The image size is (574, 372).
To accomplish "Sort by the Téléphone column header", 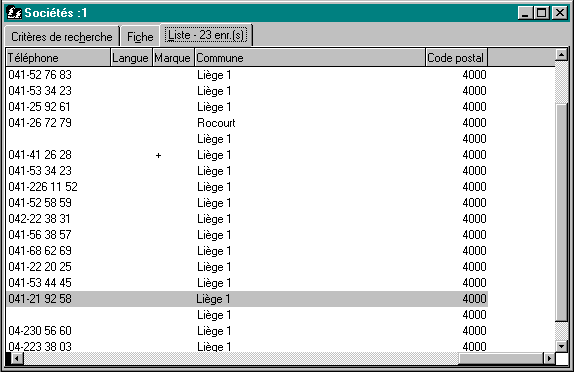I will (x=58, y=58).
